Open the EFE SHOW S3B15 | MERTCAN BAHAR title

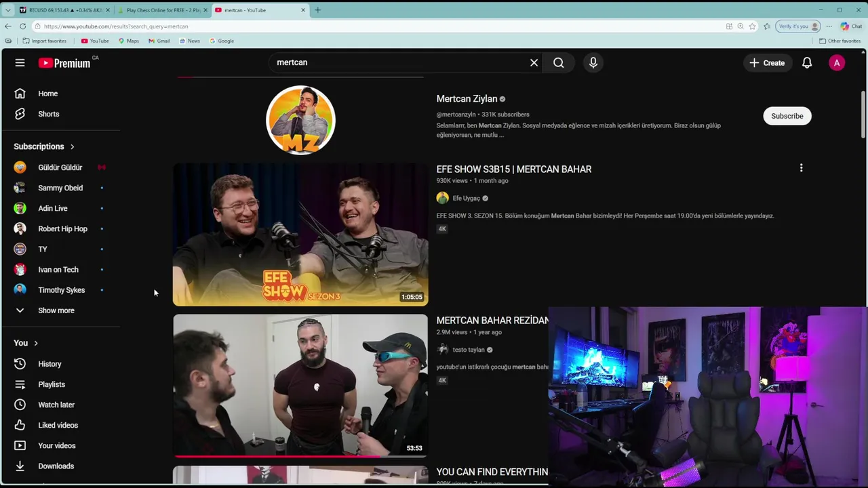click(514, 169)
